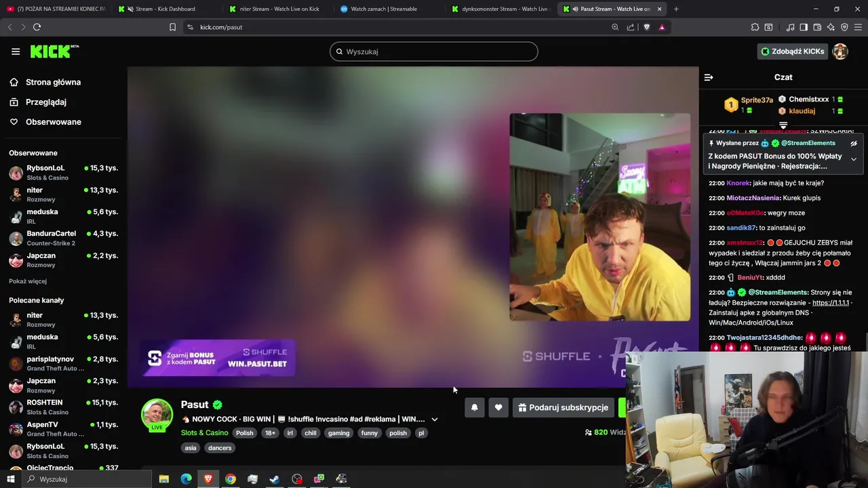The width and height of the screenshot is (868, 488).
Task: Open parisplatynov recommended channel
Action: coord(64,363)
